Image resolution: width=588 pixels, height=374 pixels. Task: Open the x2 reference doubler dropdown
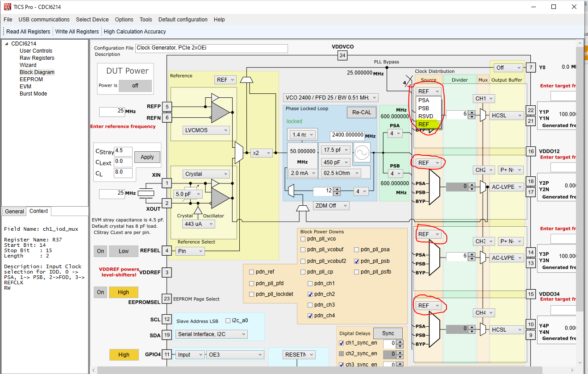(262, 153)
